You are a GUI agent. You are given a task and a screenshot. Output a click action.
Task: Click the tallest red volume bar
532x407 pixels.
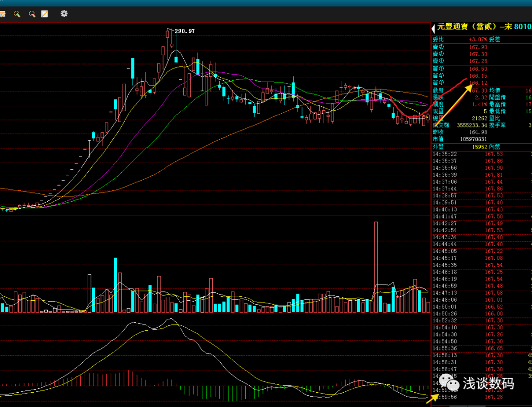click(x=376, y=267)
